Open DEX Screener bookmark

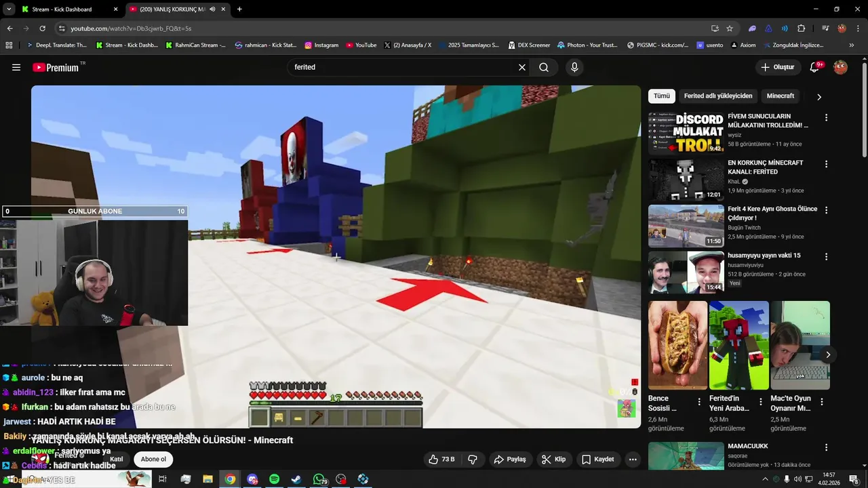528,45
